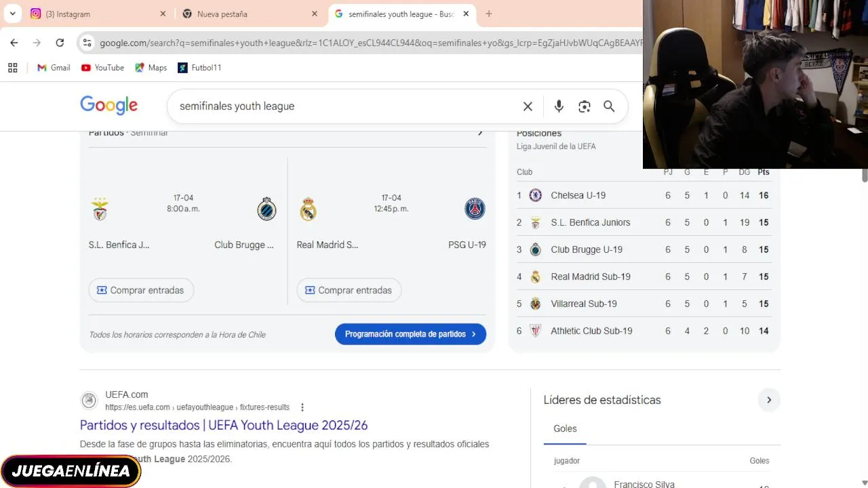
Task: Click Athletic Club crest in standings table
Action: tap(536, 331)
